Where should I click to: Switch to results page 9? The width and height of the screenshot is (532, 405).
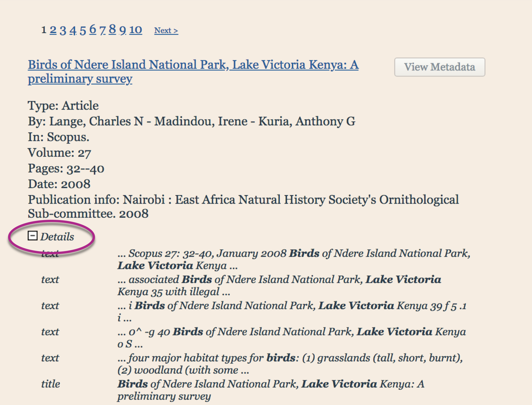click(x=123, y=30)
